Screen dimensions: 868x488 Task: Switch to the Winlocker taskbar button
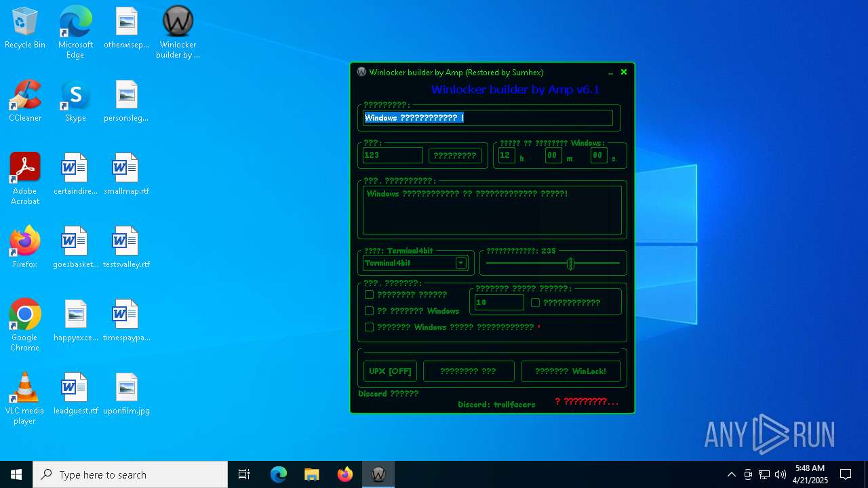(378, 474)
